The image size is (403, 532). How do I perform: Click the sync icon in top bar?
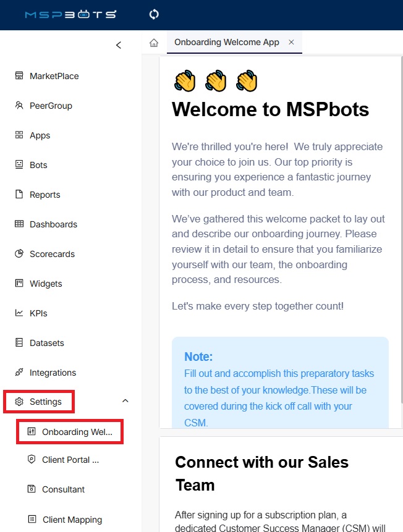pos(153,13)
